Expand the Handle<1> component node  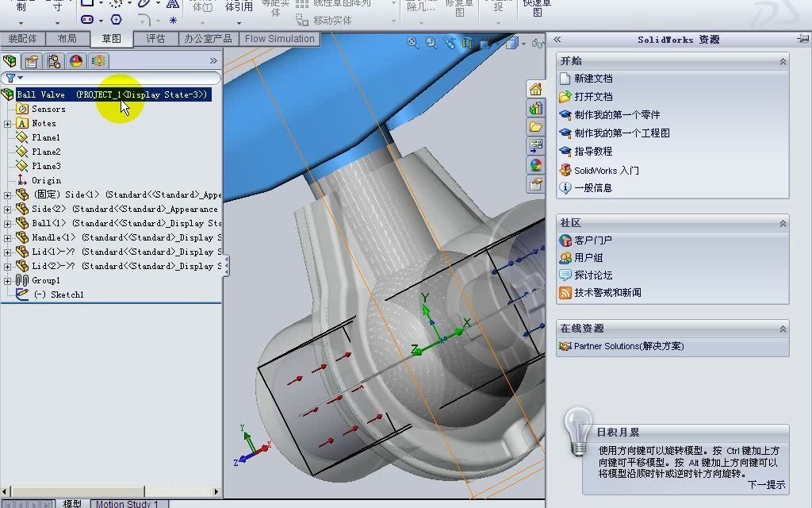coord(6,237)
